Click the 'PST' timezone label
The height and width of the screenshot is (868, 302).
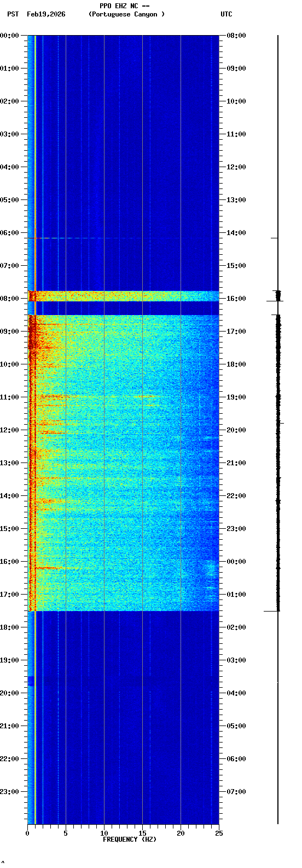pos(13,14)
